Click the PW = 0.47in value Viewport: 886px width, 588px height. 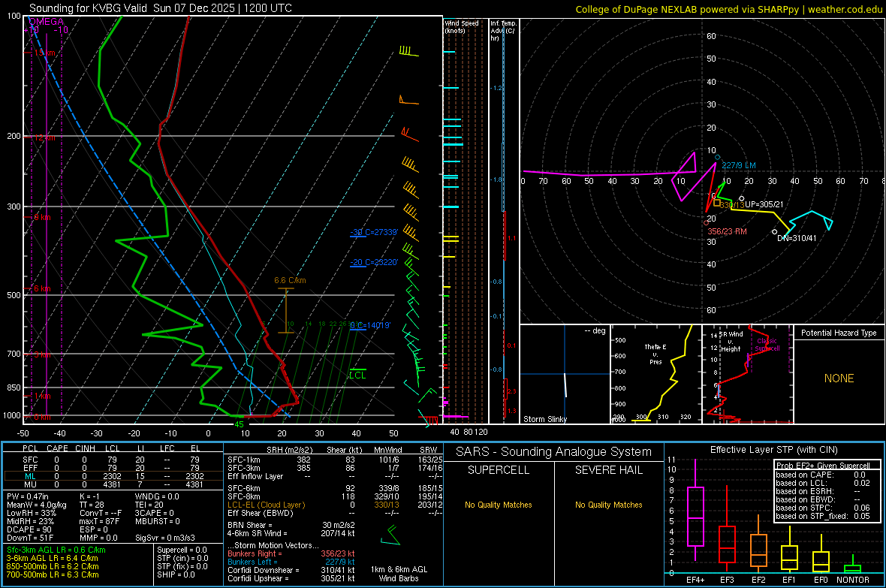[28, 496]
